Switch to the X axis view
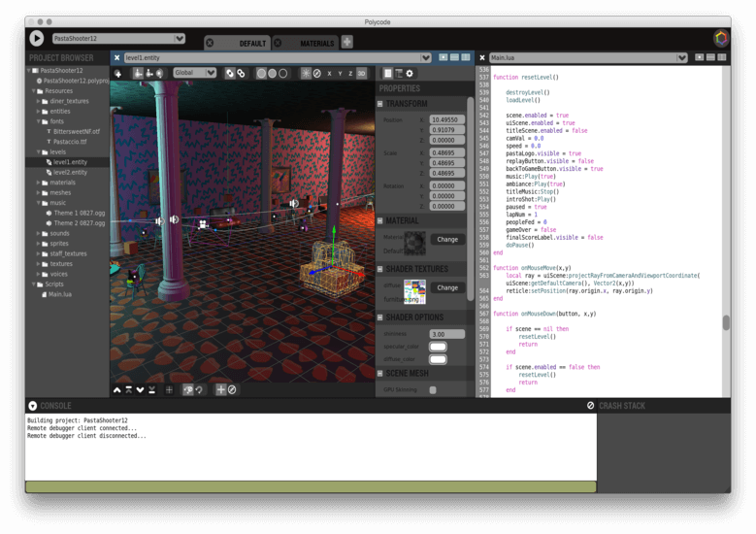756x534 pixels. [x=329, y=73]
